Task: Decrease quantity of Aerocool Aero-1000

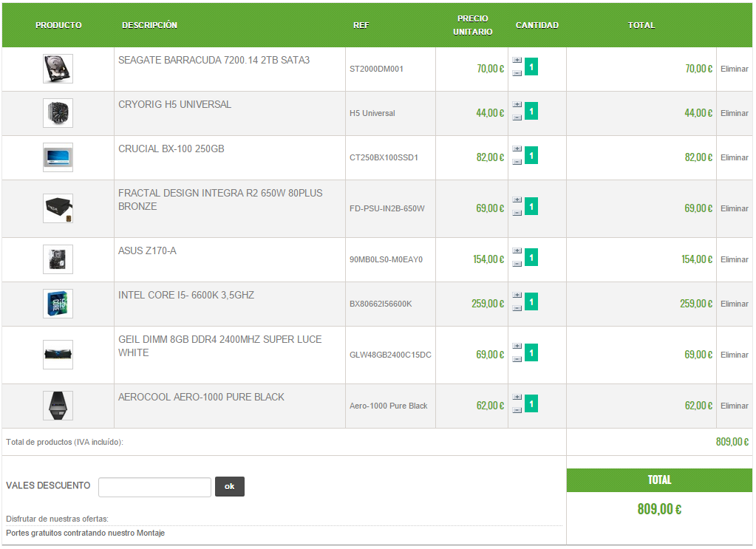Action: coord(517,411)
